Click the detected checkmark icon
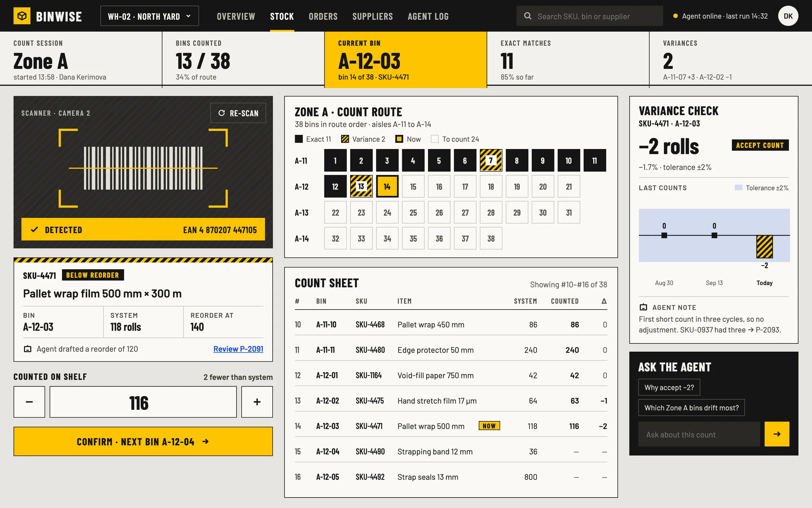The image size is (812, 508). click(34, 230)
